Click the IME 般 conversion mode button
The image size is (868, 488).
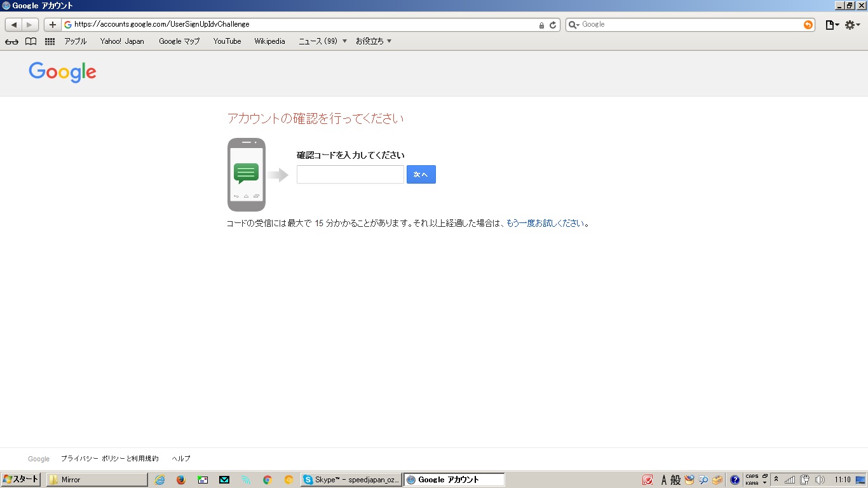[x=675, y=480]
